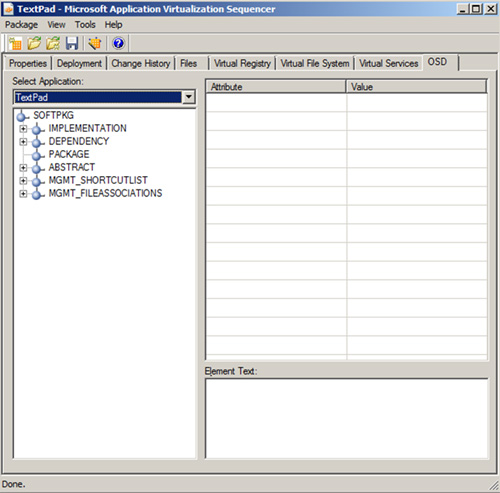The height and width of the screenshot is (493, 500).
Task: Click the Open for Upgrade folder icon
Action: coord(53,43)
